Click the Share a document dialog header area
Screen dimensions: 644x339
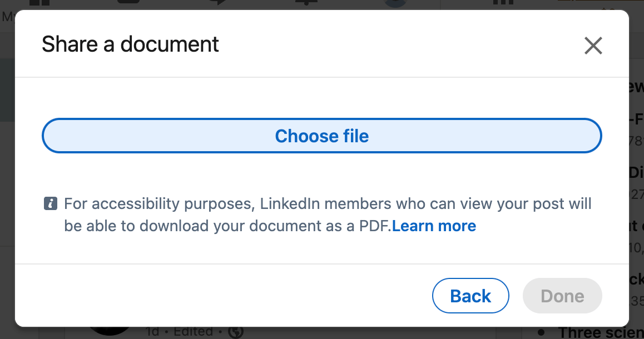pyautogui.click(x=130, y=44)
